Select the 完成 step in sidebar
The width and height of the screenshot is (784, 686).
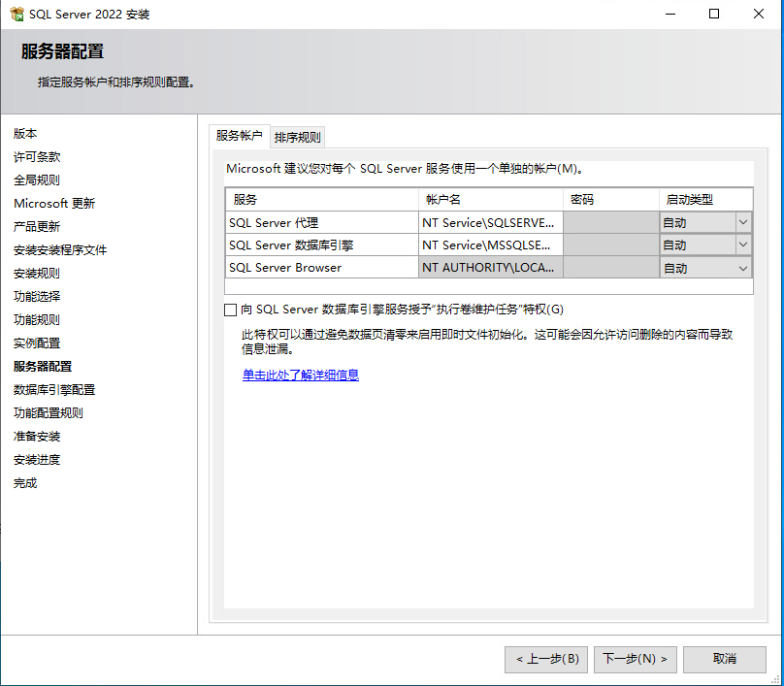[x=25, y=483]
